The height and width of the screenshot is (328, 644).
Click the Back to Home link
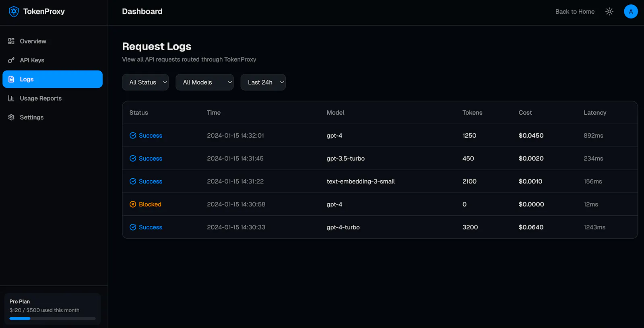[x=575, y=12]
